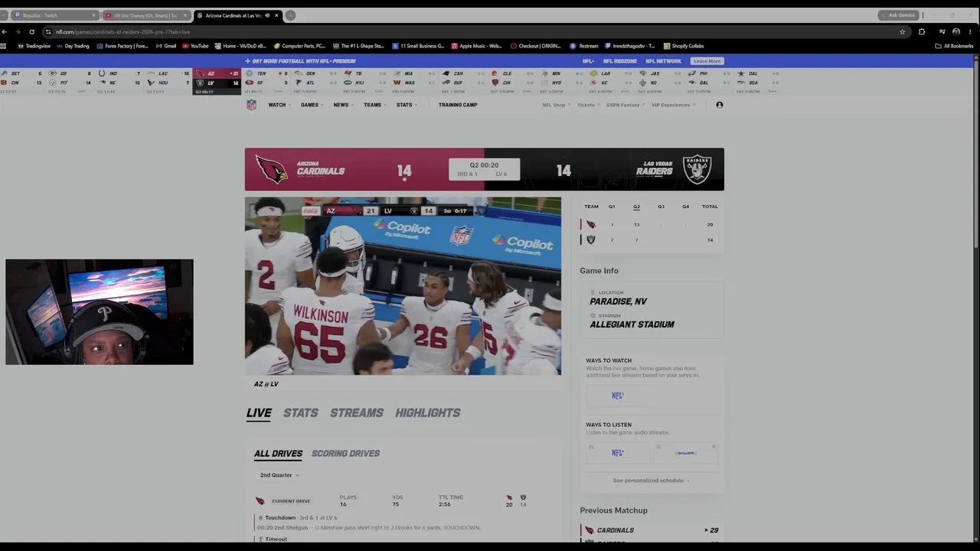
Task: Open the Chrome extensions puzzle icon
Action: [922, 31]
